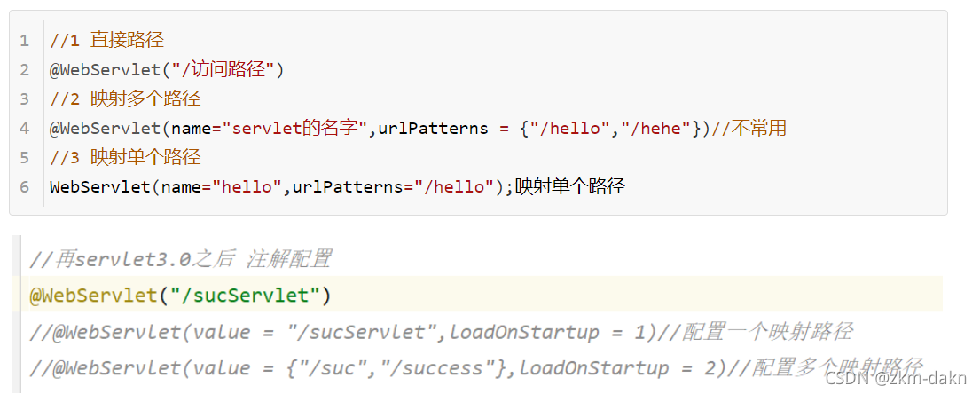
Task: Click the "//3 映射单个路径" comment
Action: [x=125, y=157]
